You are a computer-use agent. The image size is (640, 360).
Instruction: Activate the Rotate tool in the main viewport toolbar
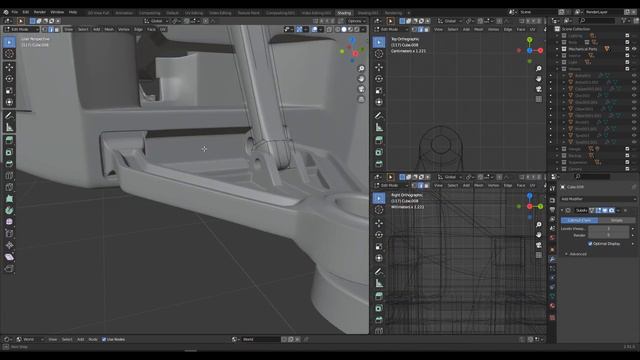pos(9,79)
